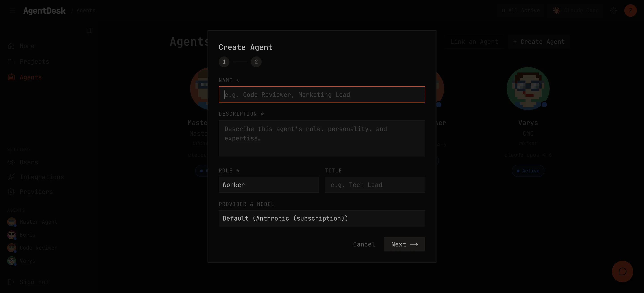Click Varys Active status badge
The image size is (644, 293).
click(x=528, y=171)
